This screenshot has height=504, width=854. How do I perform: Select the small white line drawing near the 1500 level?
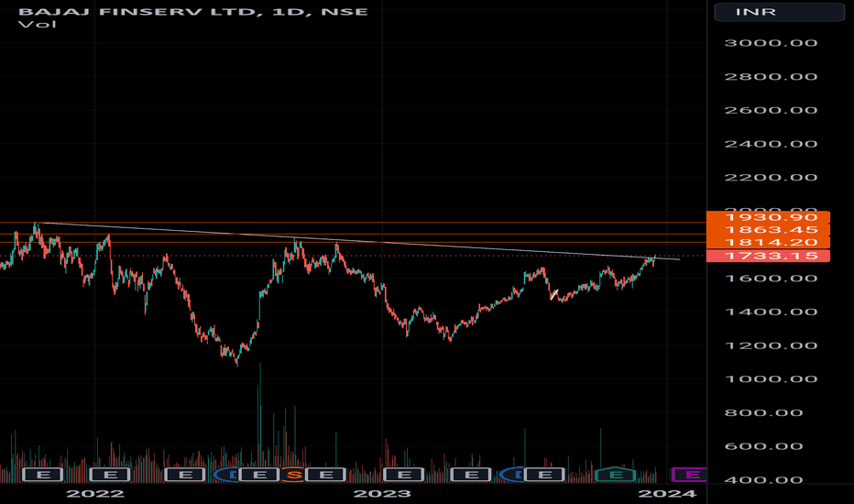tap(553, 295)
